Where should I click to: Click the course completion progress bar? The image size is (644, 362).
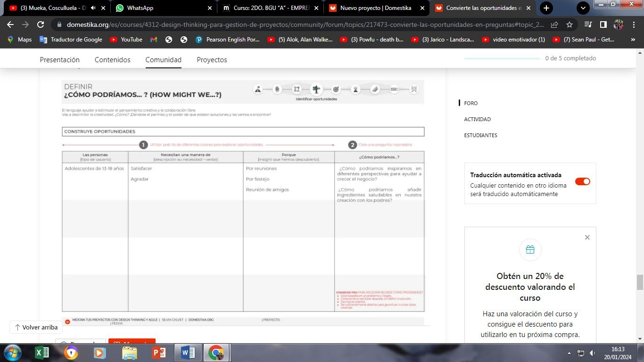point(502,58)
